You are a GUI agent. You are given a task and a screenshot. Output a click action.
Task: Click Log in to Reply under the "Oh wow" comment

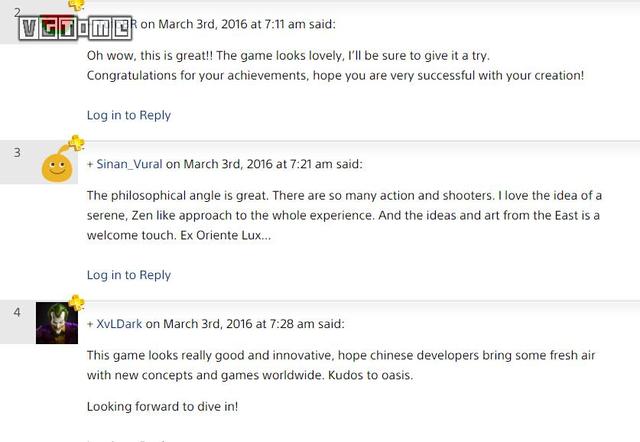tap(128, 115)
